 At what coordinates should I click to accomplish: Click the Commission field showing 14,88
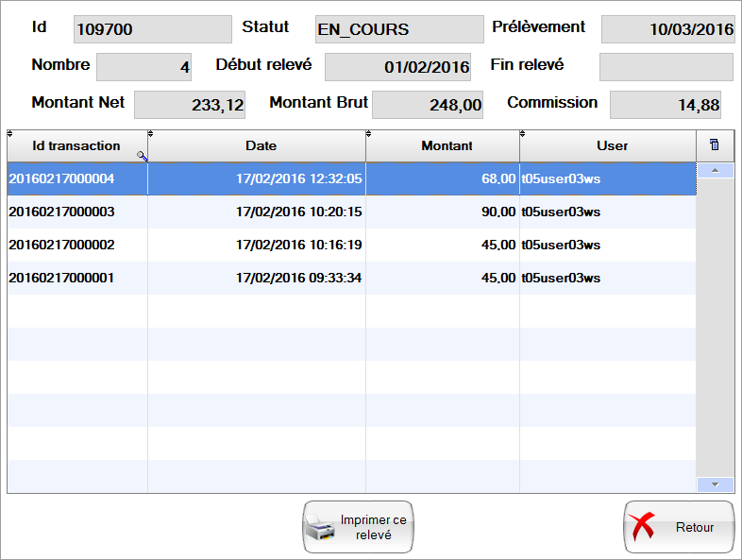(666, 105)
